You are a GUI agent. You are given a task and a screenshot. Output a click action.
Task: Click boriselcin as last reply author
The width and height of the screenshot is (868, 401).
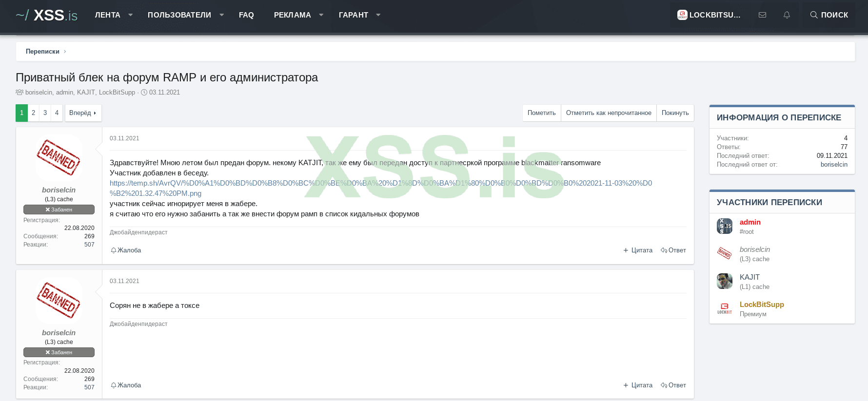coord(834,165)
